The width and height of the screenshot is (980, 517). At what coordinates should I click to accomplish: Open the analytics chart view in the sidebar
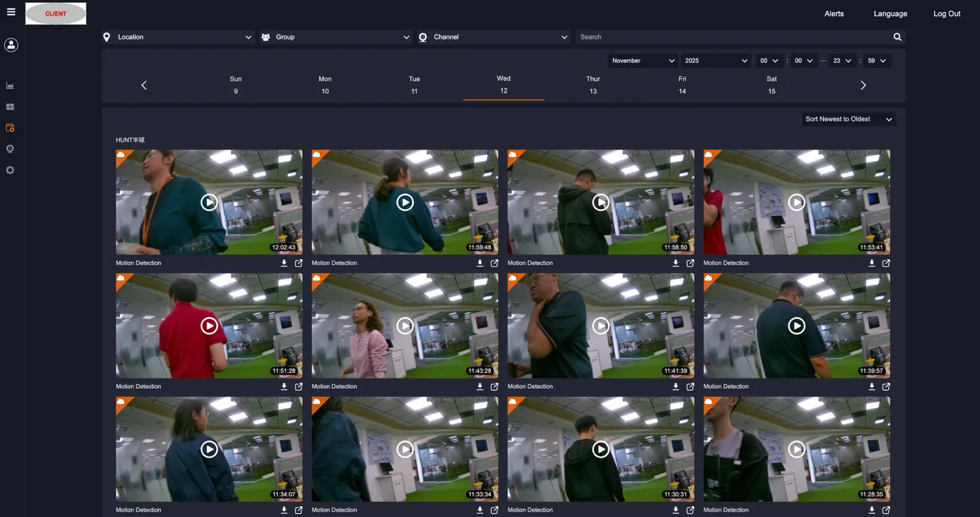[10, 85]
